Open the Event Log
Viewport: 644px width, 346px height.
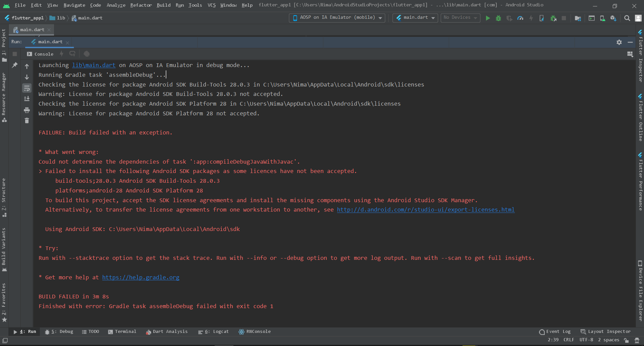click(x=555, y=332)
